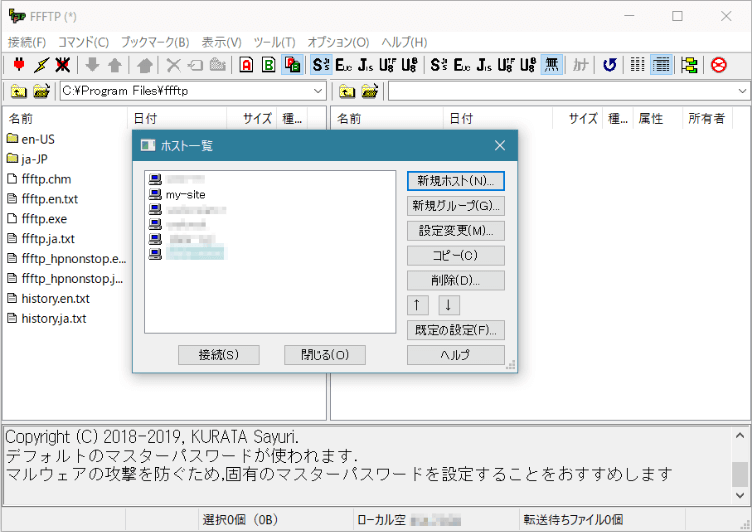The image size is (752, 532).
Task: Click the コピー(C) button
Action: [x=456, y=256]
